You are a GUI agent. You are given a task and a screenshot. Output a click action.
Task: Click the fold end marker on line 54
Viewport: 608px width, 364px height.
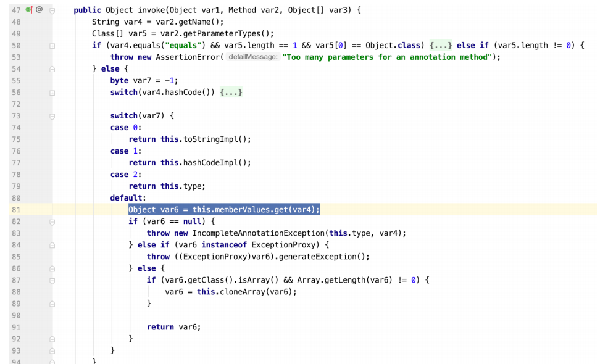52,69
